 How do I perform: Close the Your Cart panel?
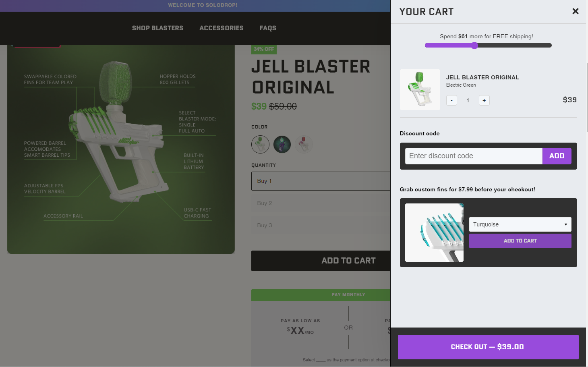[575, 11]
